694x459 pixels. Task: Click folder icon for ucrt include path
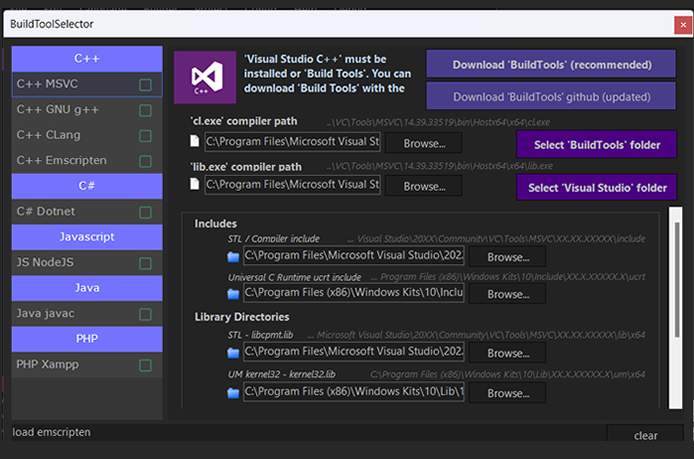[233, 294]
